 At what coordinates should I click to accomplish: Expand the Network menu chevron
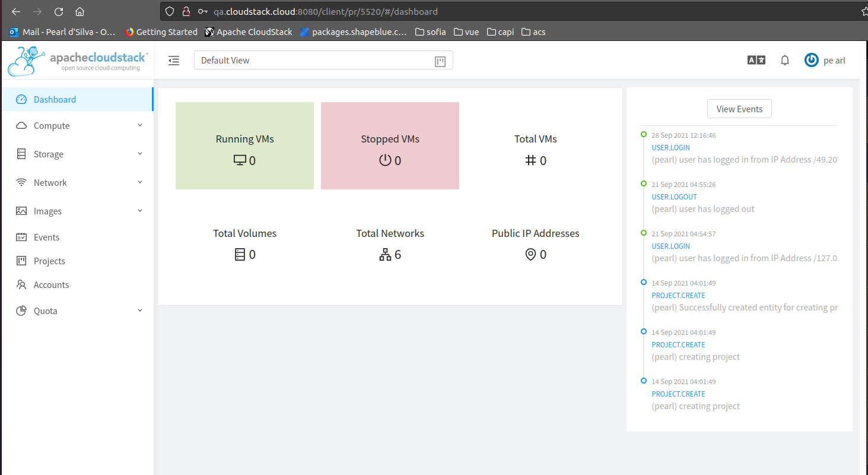[x=140, y=182]
